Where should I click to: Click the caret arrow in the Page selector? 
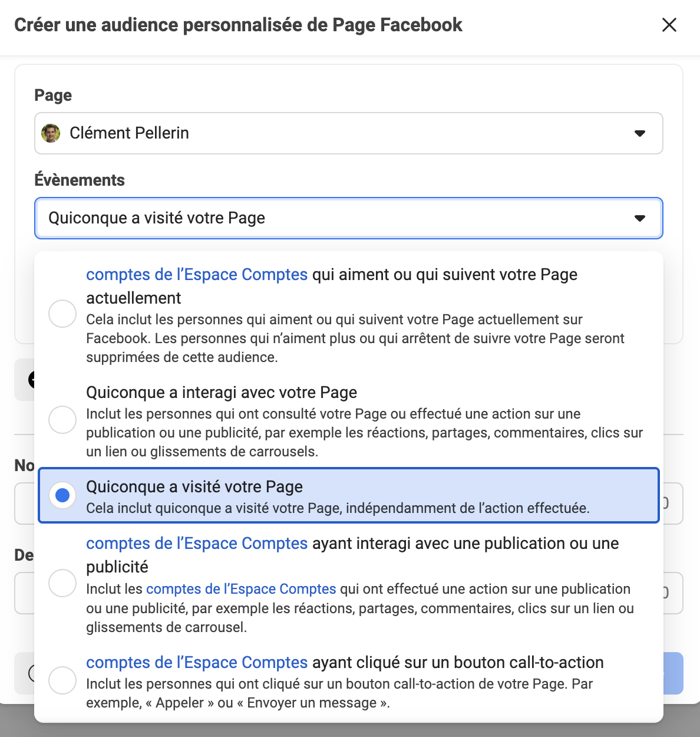(639, 133)
